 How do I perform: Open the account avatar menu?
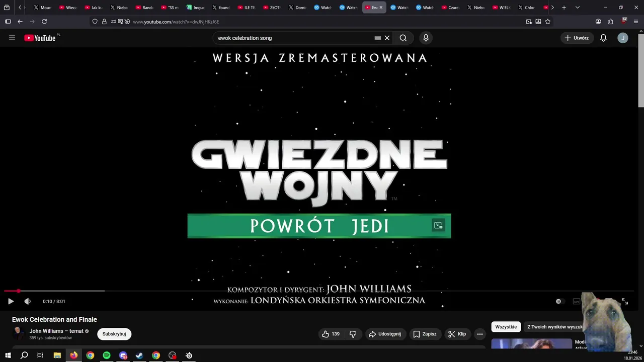click(x=623, y=38)
